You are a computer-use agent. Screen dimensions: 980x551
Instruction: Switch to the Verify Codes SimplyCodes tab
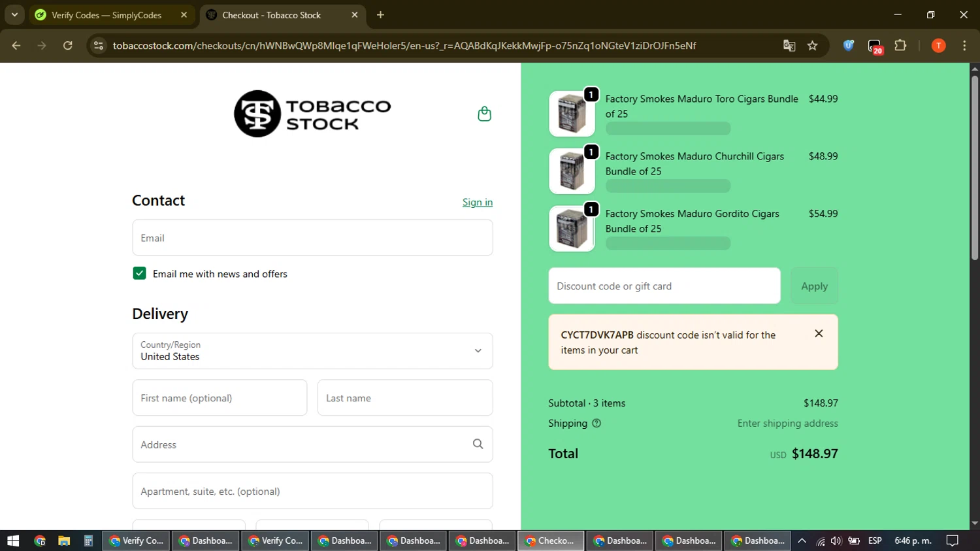tap(106, 14)
